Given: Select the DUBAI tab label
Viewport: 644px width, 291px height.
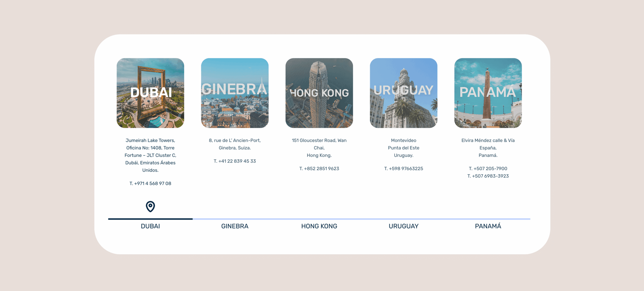Looking at the screenshot, I should click(x=150, y=226).
